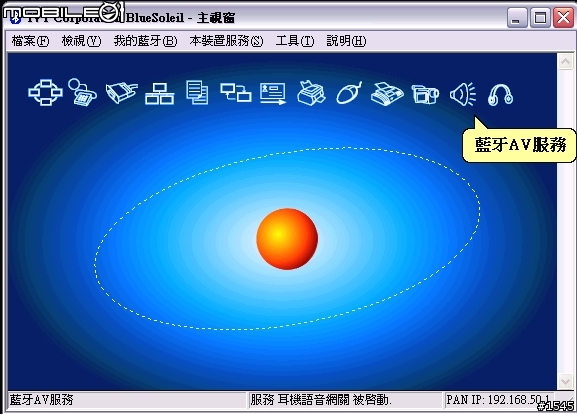The image size is (577, 414).
Task: Select the Bluetooth Printer service icon
Action: [311, 93]
